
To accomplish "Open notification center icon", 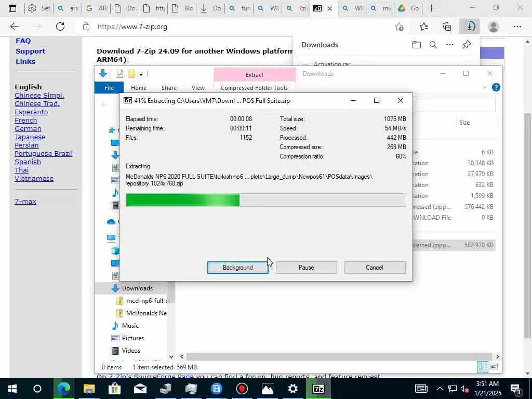I will point(516,389).
